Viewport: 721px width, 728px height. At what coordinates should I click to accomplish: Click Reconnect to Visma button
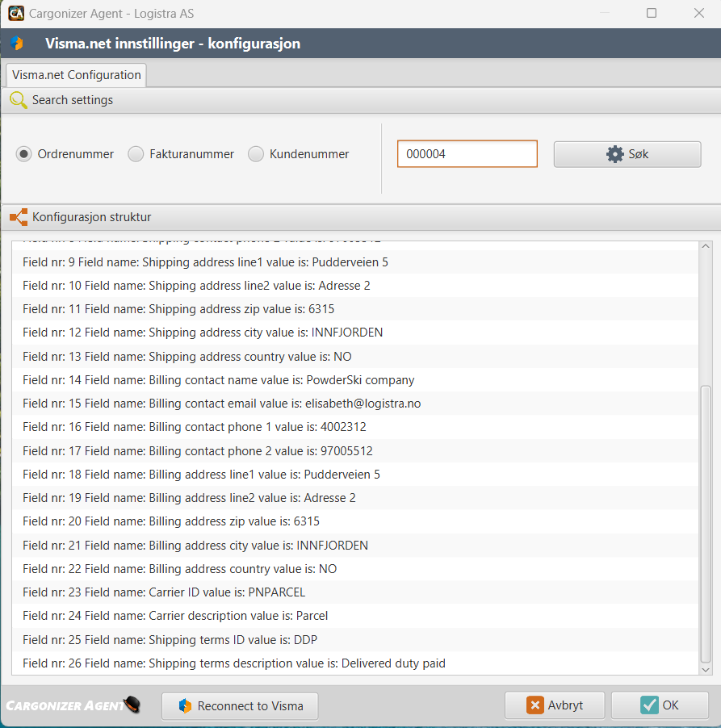click(240, 706)
